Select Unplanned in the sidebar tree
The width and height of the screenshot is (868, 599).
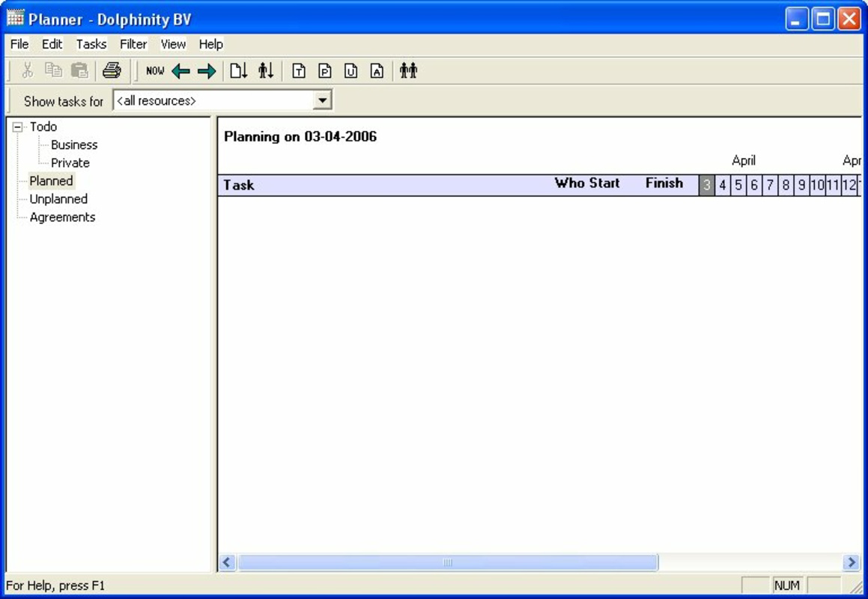58,198
